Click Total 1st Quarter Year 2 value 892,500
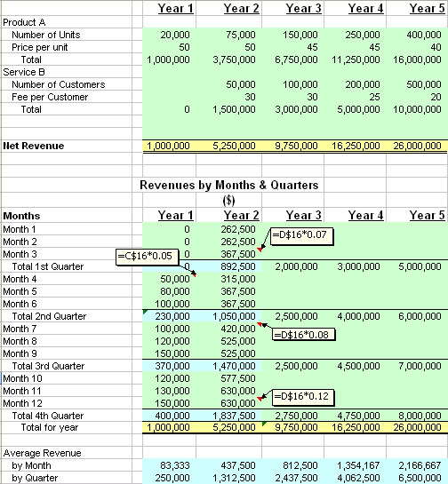This screenshot has width=448, height=484. coord(238,266)
